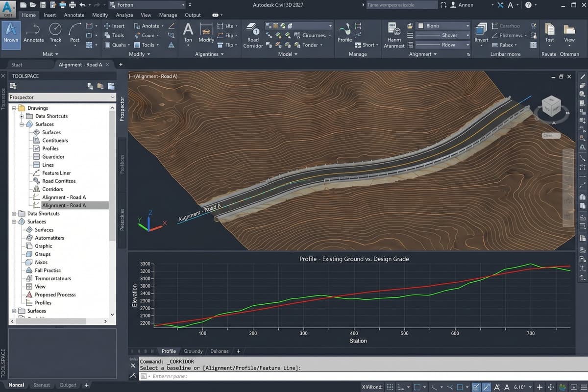Click the Plot printer icon in title bar
The image size is (588, 392).
point(73,5)
